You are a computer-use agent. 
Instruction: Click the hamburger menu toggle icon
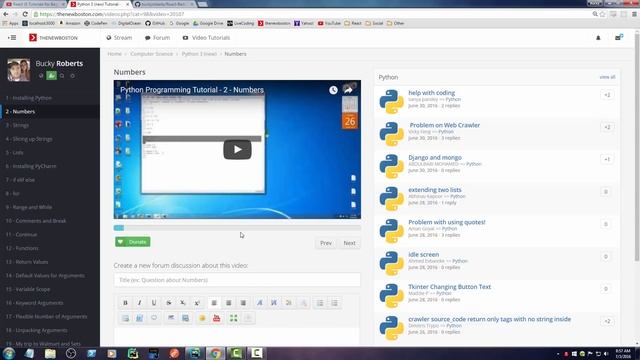[12, 38]
